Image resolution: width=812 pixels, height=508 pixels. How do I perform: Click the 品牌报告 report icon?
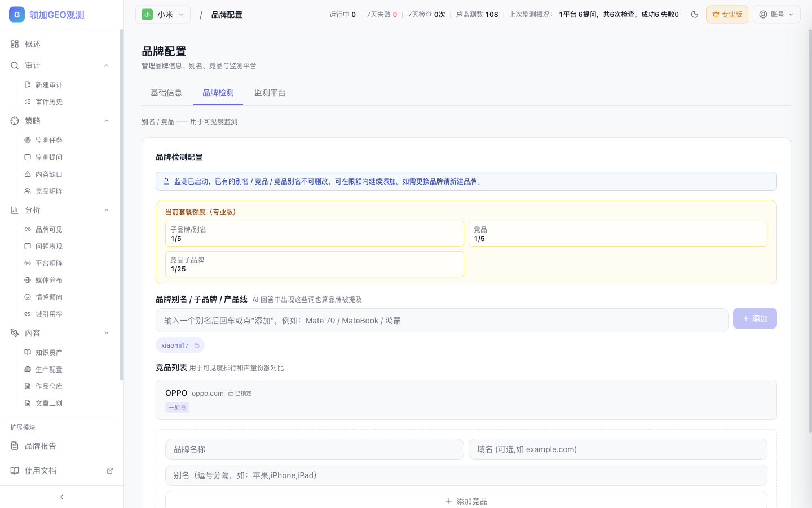(x=15, y=446)
